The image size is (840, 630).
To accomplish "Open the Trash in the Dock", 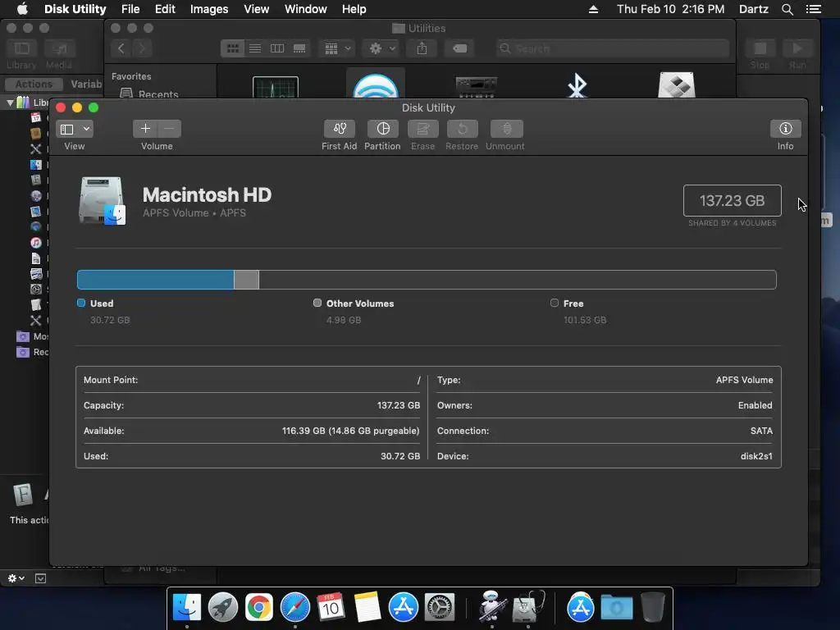I will click(x=652, y=607).
